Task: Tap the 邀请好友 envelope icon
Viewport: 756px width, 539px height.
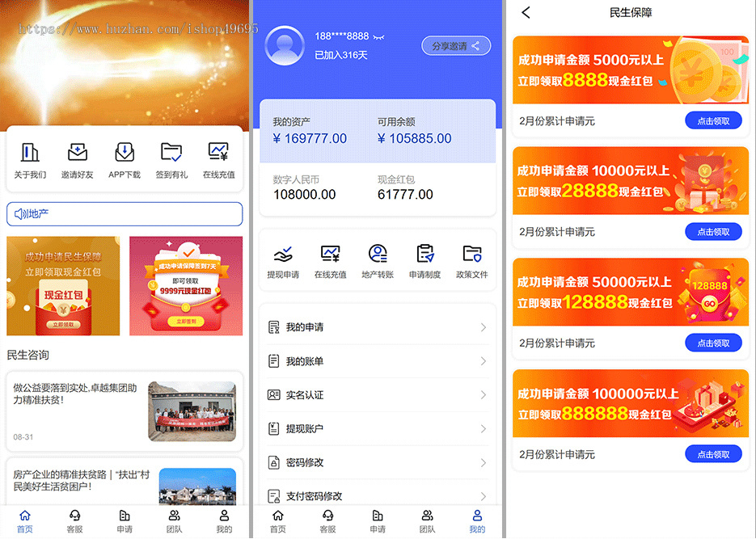Action: click(77, 152)
